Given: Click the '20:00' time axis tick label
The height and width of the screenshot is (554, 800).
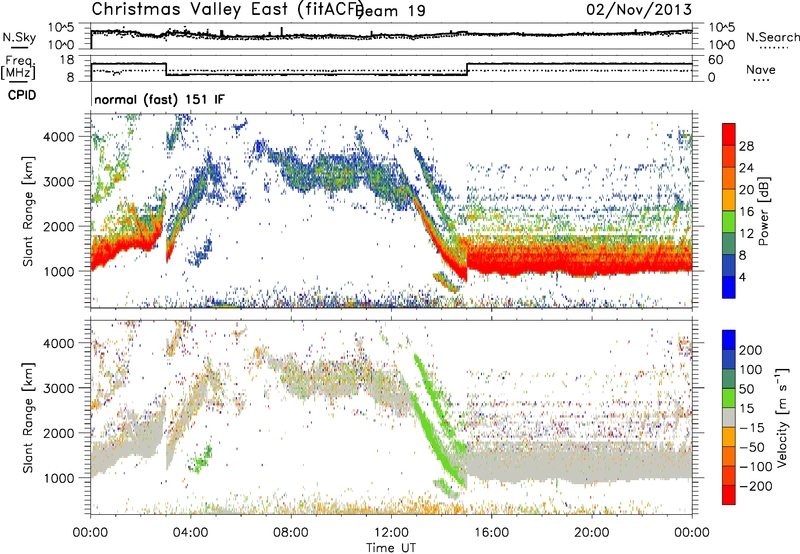Looking at the screenshot, I should 592,533.
